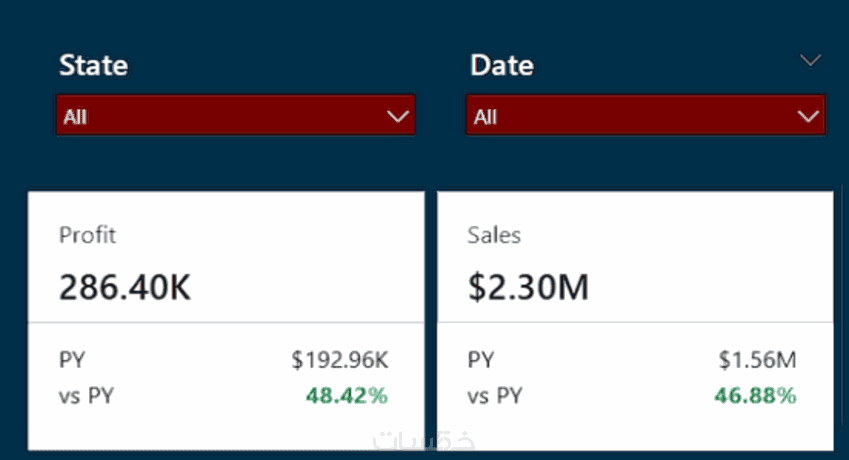Click the PY label in the Sales card

click(481, 360)
